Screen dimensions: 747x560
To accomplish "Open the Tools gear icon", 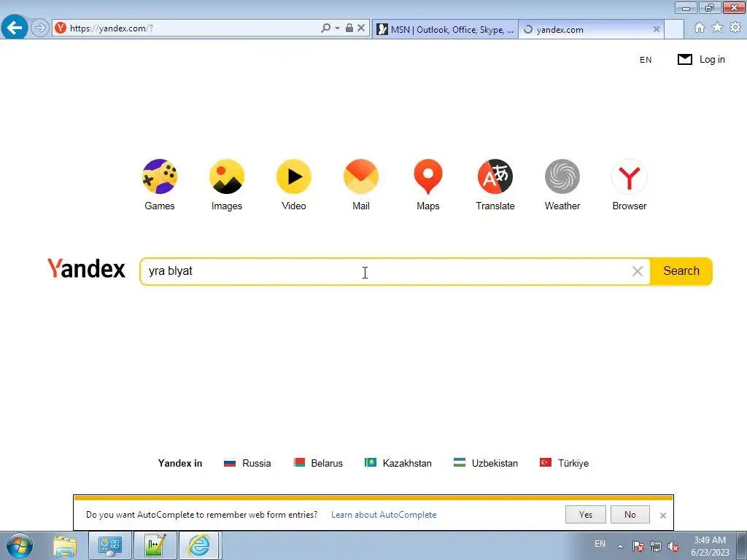I will pyautogui.click(x=735, y=28).
